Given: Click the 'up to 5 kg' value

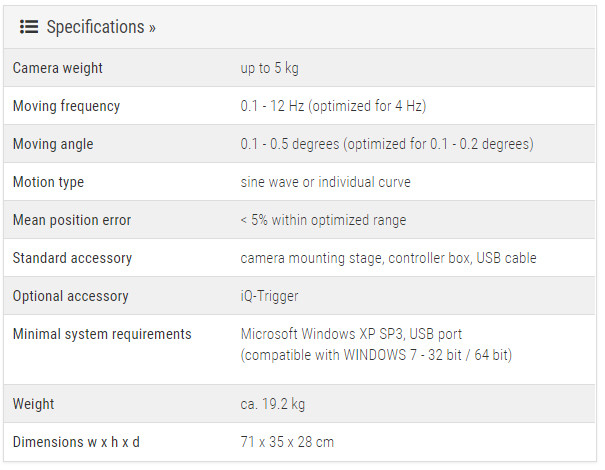Looking at the screenshot, I should [x=269, y=68].
